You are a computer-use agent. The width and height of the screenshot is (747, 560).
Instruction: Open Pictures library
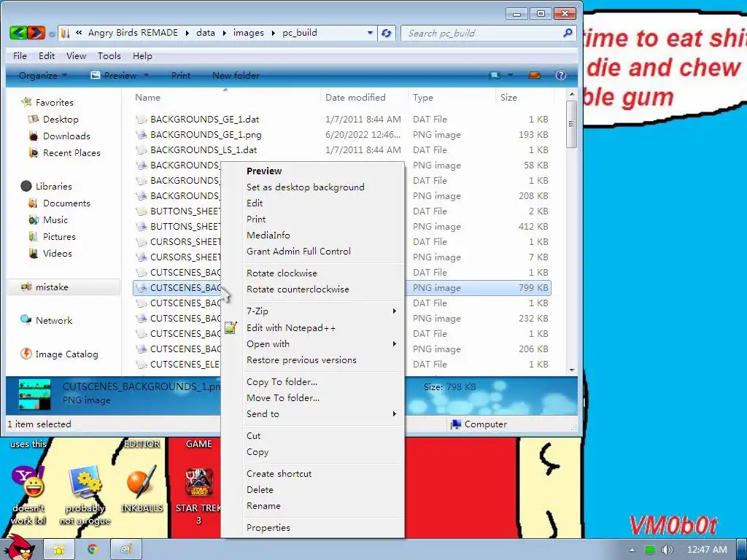59,237
